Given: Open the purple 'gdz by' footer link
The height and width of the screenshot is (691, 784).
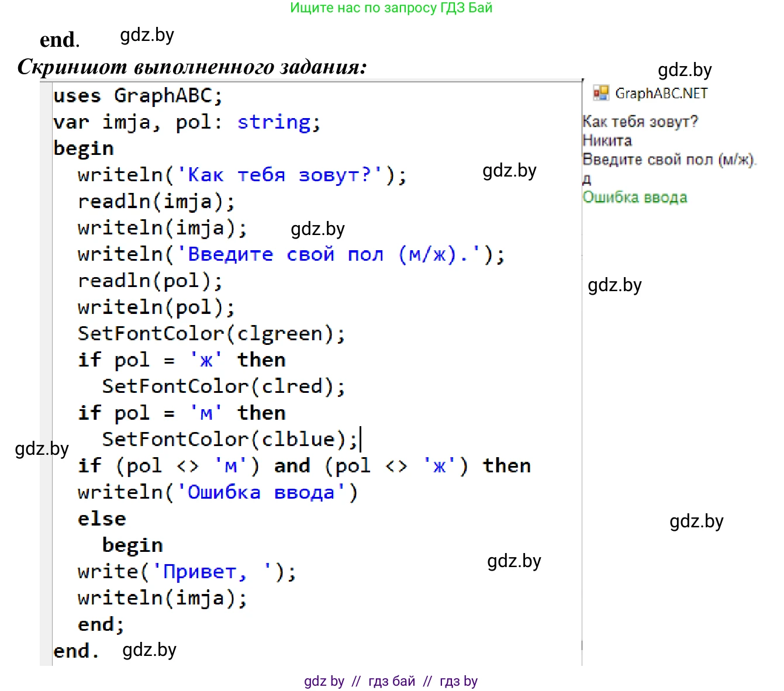Looking at the screenshot, I should click(x=324, y=681).
